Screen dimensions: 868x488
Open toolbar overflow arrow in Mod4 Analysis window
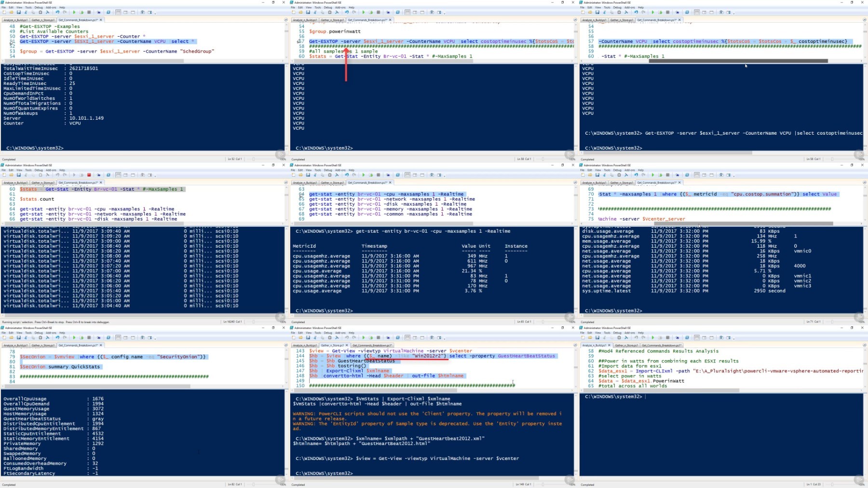[734, 338]
